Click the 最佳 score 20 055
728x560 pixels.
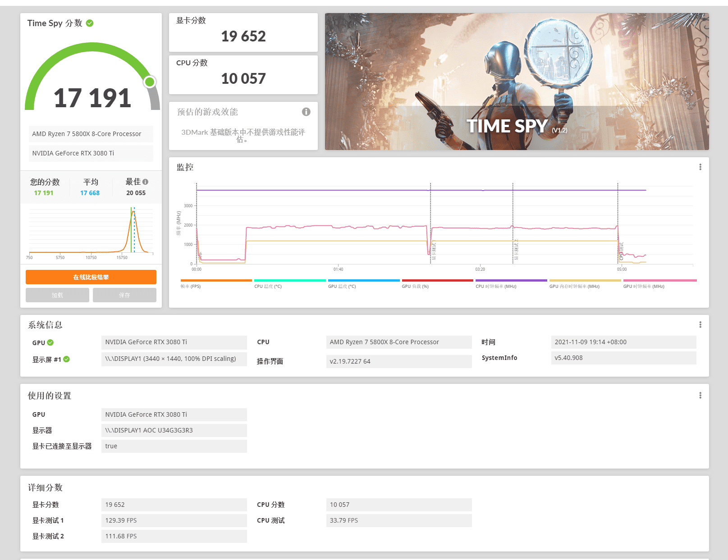136,193
